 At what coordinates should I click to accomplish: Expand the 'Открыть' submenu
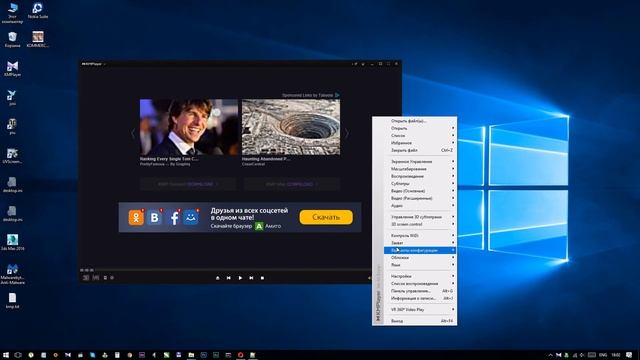(x=420, y=128)
